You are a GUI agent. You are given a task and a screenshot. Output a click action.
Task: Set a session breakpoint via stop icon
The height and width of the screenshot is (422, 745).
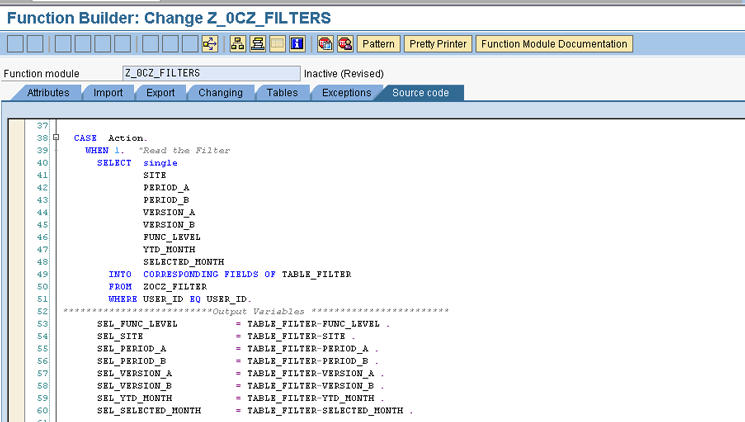tap(325, 44)
